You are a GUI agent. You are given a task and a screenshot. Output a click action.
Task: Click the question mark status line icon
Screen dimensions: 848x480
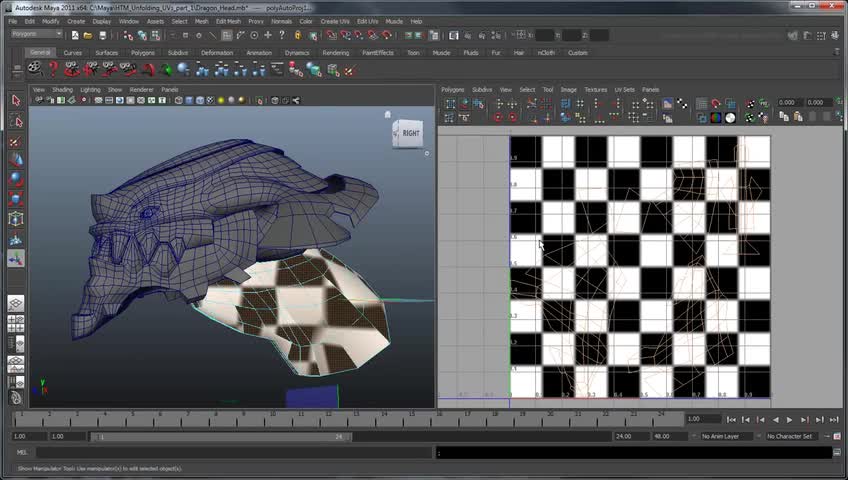pyautogui.click(x=282, y=35)
